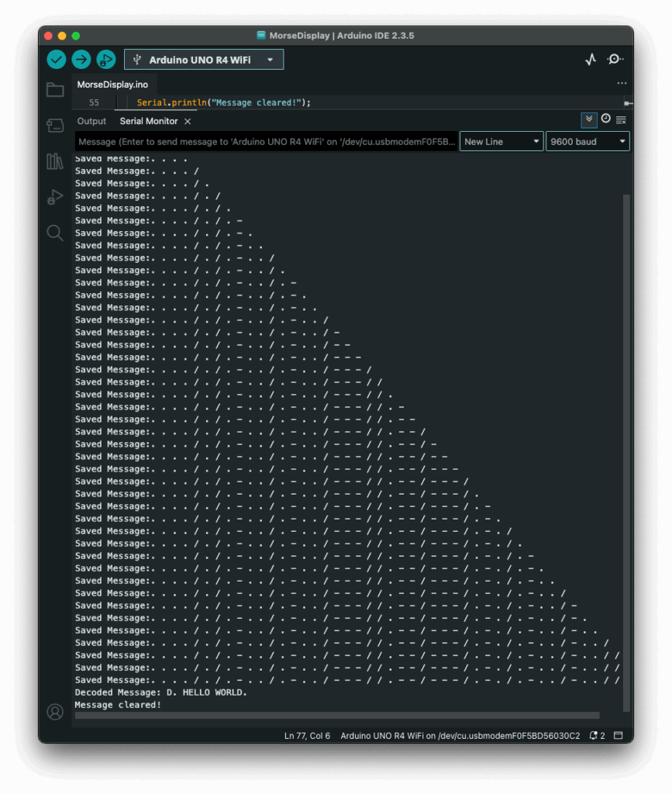Click the minimap marker at editor right edge
The height and width of the screenshot is (794, 672).
[628, 103]
